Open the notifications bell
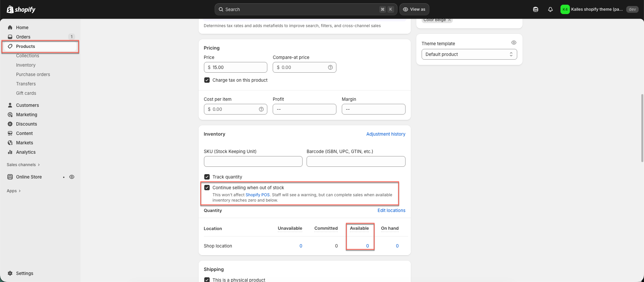 tap(550, 9)
